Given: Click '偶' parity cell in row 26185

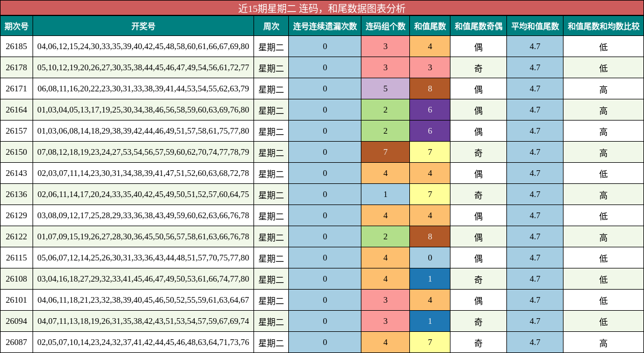Looking at the screenshot, I should coord(478,46).
